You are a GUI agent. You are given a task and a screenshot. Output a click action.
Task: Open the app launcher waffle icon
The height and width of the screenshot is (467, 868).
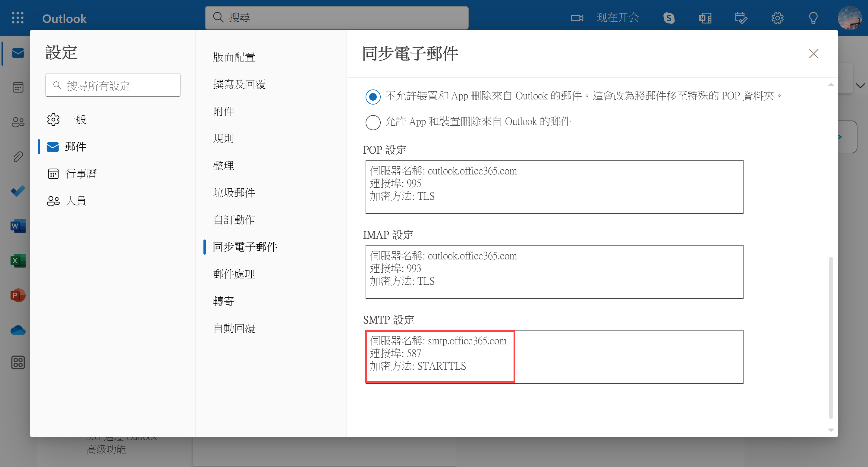tap(17, 17)
